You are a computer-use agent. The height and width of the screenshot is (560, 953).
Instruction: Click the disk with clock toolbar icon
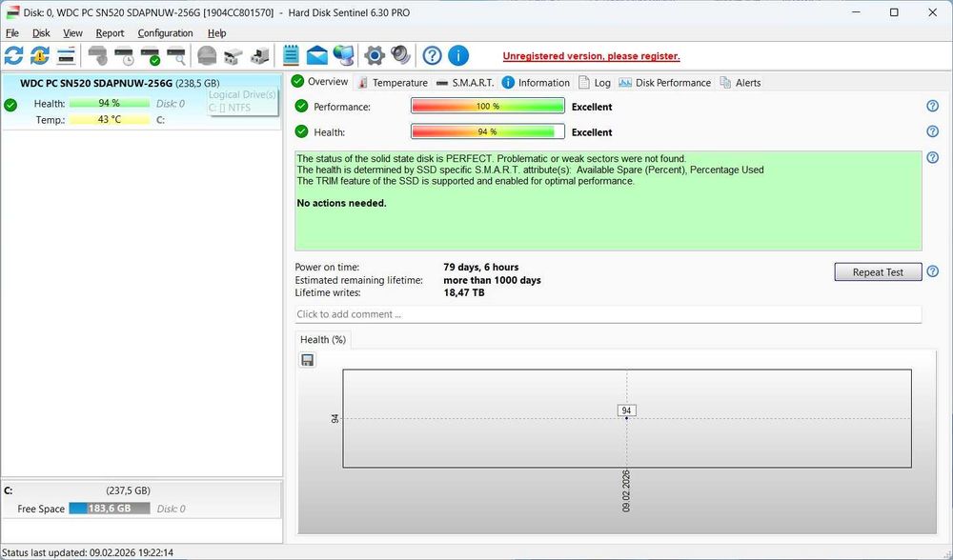(124, 55)
